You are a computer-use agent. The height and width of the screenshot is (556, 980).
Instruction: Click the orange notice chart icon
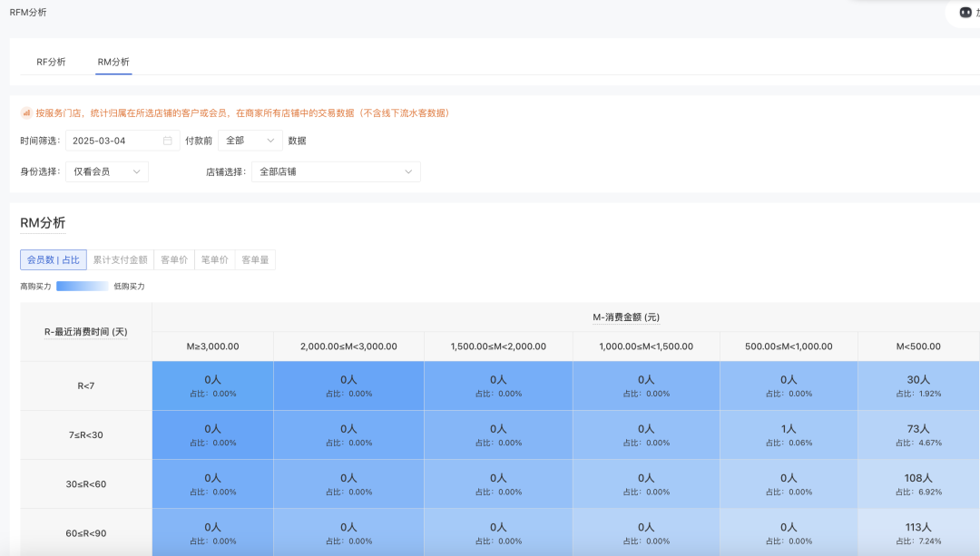click(26, 113)
